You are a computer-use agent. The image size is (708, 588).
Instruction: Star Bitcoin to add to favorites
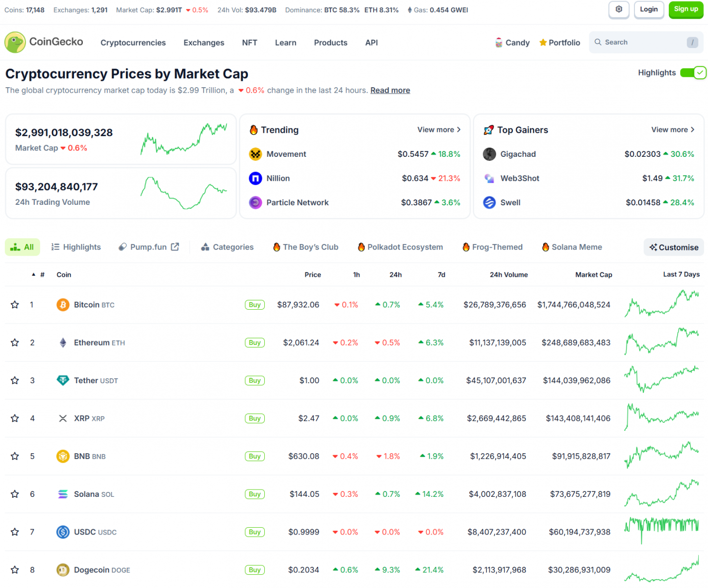(x=15, y=305)
